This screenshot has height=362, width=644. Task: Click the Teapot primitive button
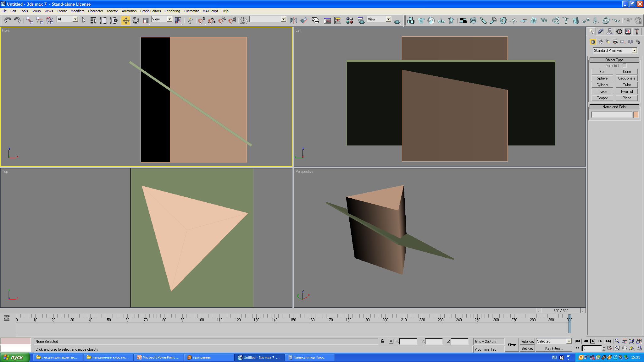click(x=602, y=98)
